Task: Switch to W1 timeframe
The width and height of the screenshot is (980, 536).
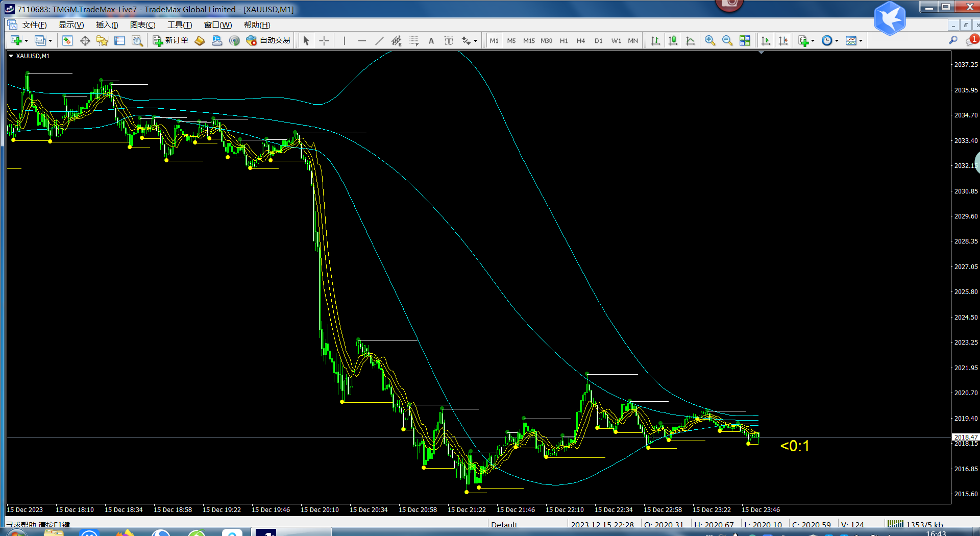Action: (x=617, y=41)
